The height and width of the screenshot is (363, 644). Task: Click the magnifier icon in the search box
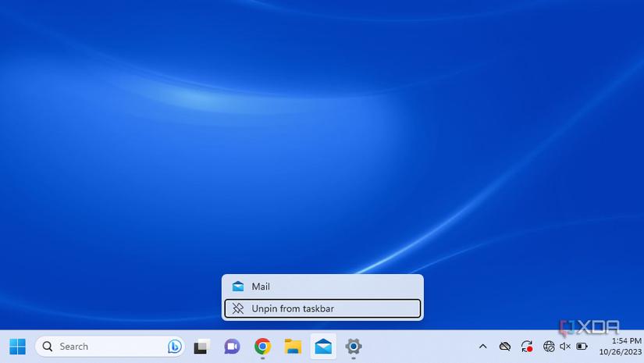[x=48, y=347]
